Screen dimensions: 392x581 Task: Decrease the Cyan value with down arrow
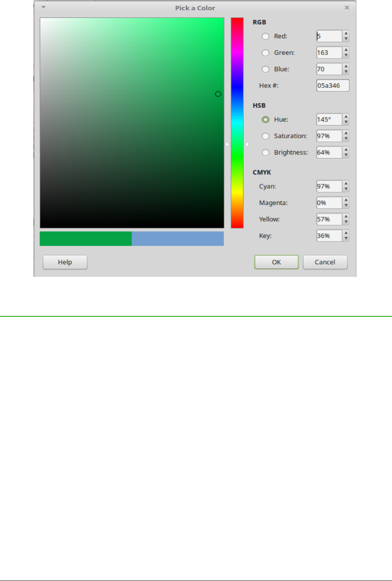346,189
